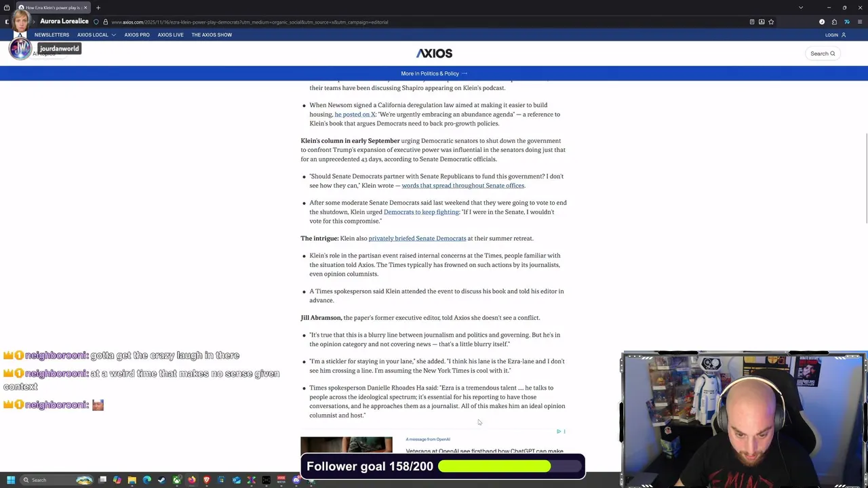Click the Follower goal progress bar
Image resolution: width=868 pixels, height=488 pixels.
tap(511, 466)
